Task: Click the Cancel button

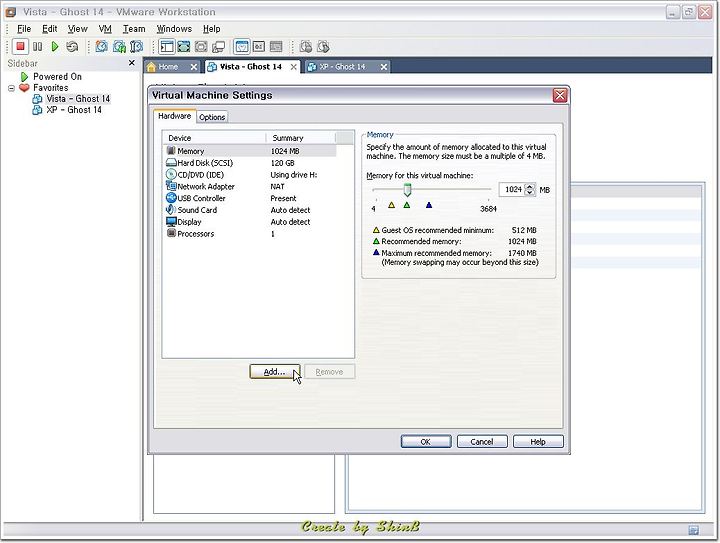Action: (x=482, y=442)
